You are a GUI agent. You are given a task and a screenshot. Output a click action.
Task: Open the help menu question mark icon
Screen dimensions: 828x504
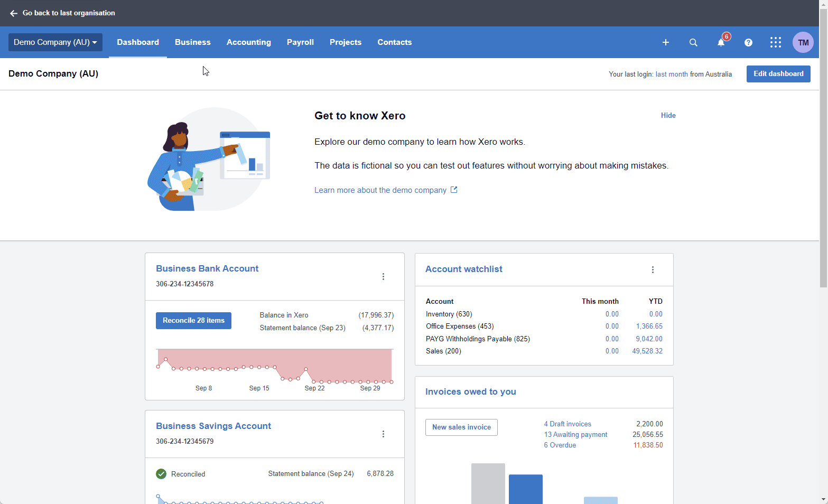[x=748, y=43]
